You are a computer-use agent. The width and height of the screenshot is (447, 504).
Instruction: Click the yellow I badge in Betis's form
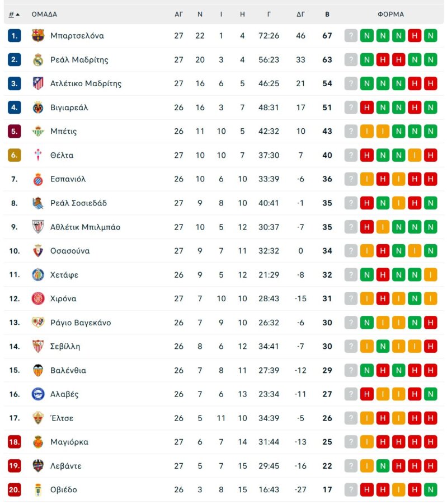[366, 131]
